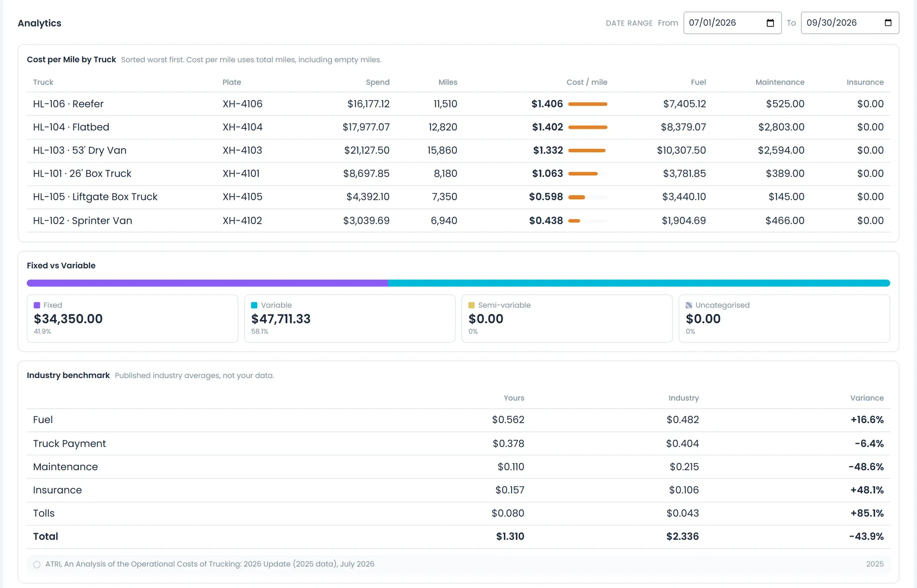Click the purple Fixed legend swatch

point(37,305)
